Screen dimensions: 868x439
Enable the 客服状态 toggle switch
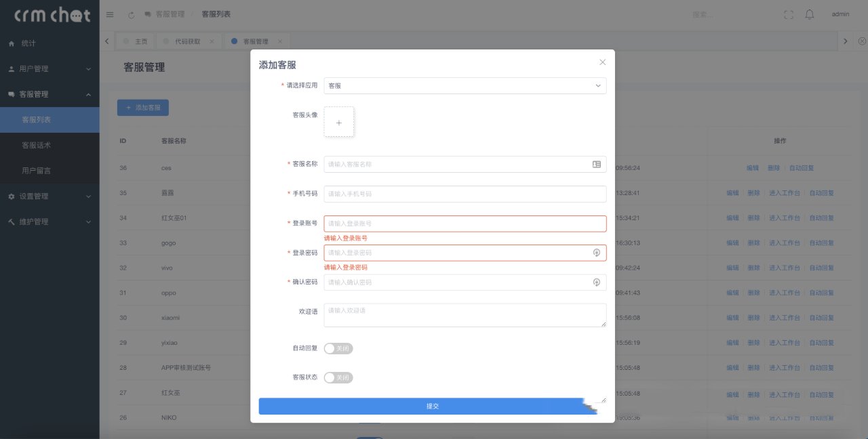(x=338, y=378)
